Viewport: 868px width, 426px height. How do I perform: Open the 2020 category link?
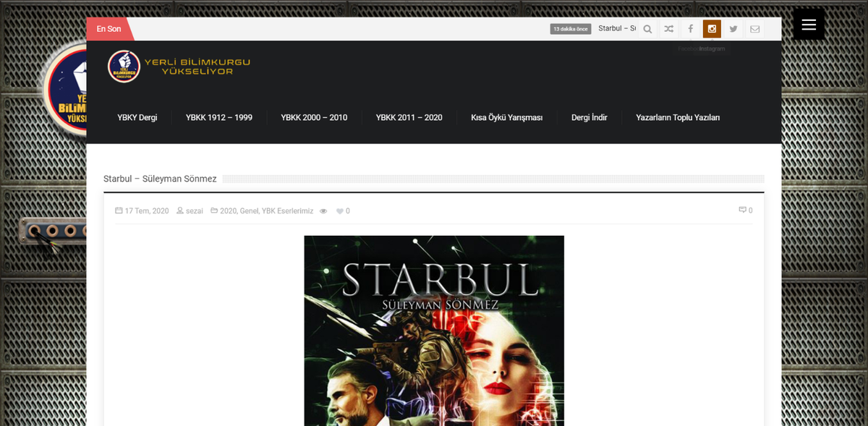228,211
